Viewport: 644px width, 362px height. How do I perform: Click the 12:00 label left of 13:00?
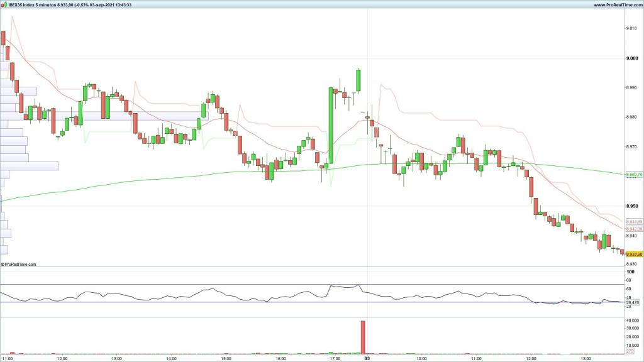coord(62,359)
